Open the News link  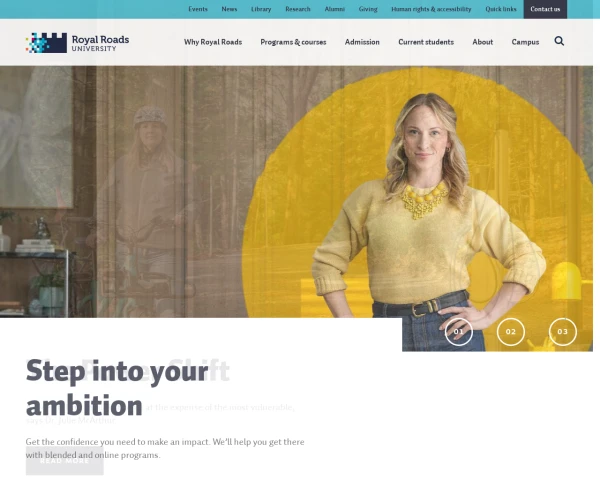click(x=229, y=9)
